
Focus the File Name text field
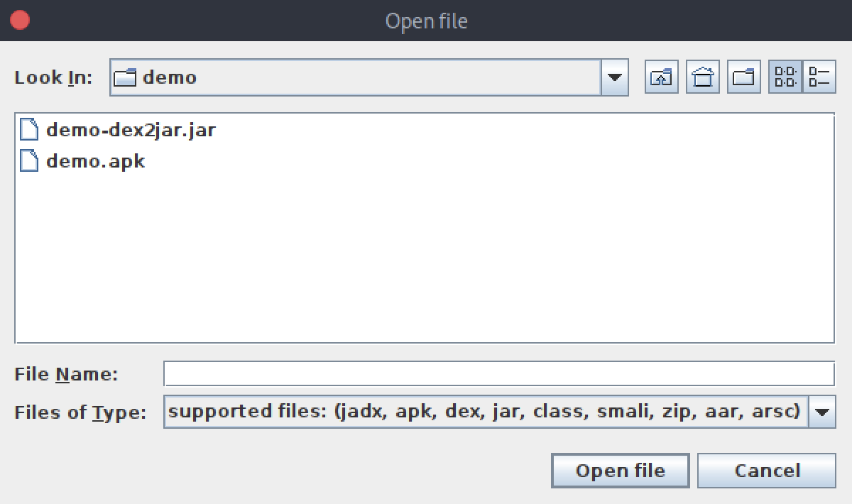tap(499, 373)
